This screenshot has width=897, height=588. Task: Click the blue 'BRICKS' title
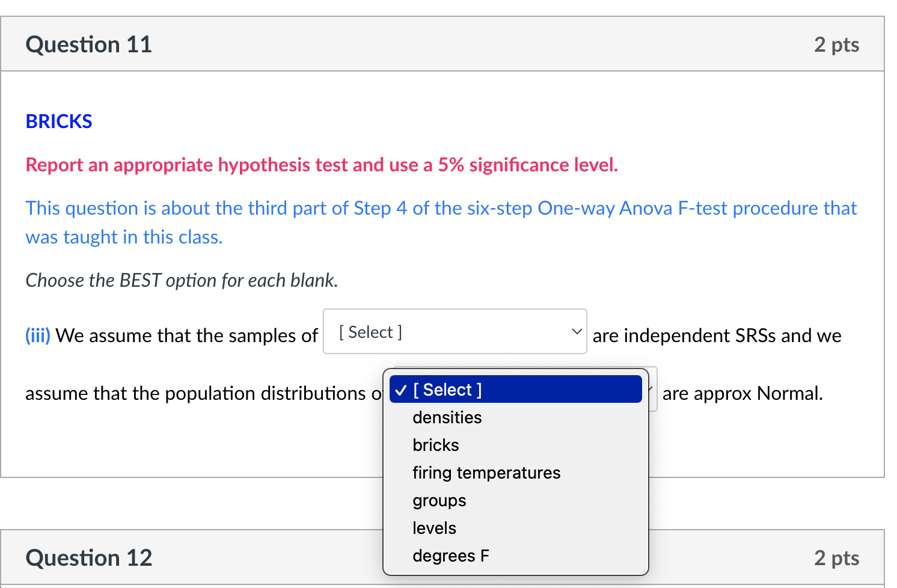[59, 121]
